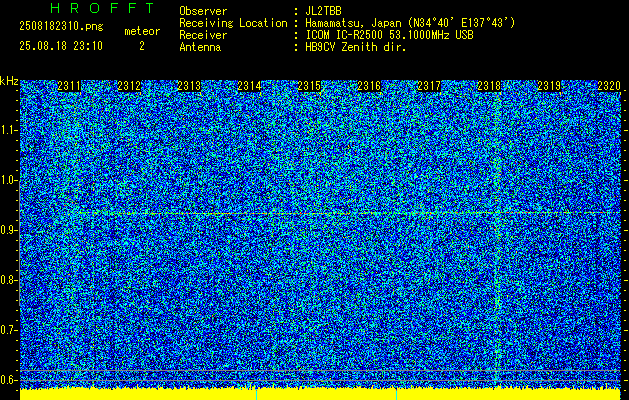The width and height of the screenshot is (629, 400).
Task: Click the 1.0 frequency axis label
Action: [8, 180]
